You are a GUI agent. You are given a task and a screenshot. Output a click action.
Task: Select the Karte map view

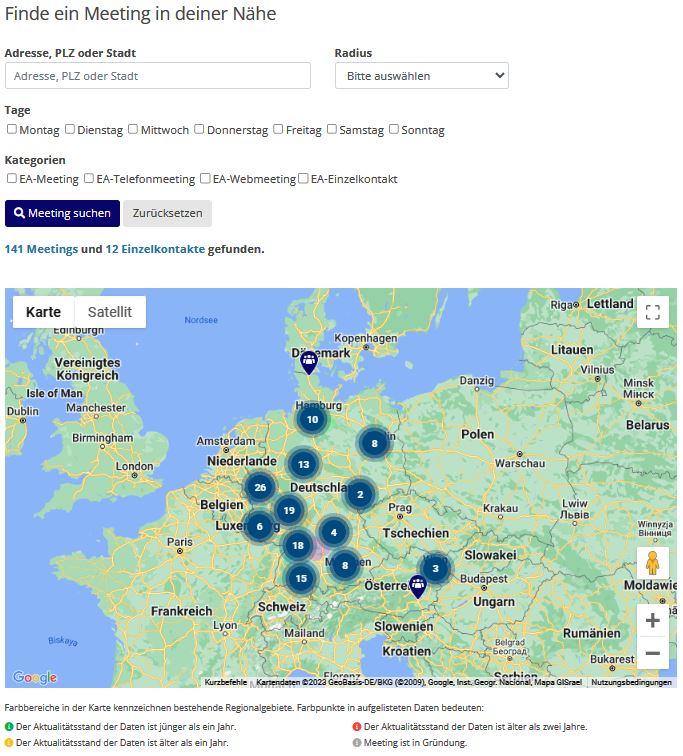click(43, 312)
